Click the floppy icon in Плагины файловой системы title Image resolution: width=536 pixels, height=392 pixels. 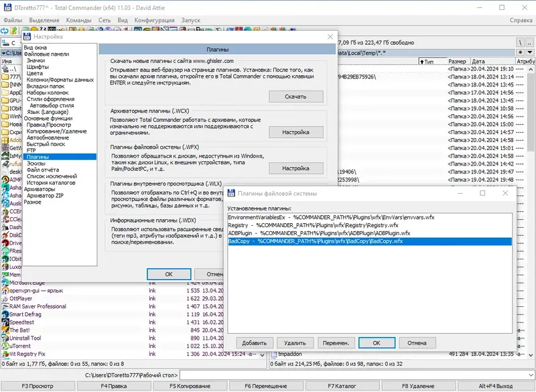231,194
